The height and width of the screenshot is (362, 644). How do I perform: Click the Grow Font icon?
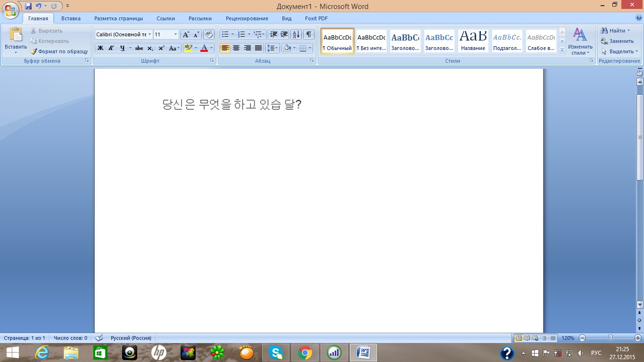(x=186, y=34)
